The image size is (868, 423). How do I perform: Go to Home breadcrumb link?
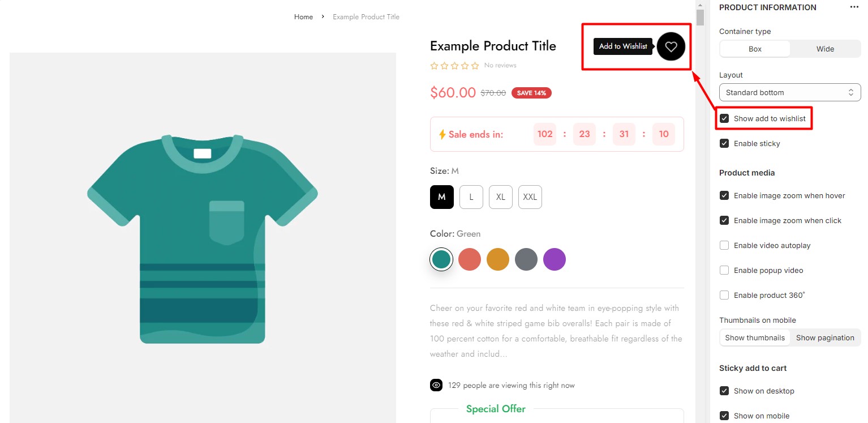(x=303, y=17)
